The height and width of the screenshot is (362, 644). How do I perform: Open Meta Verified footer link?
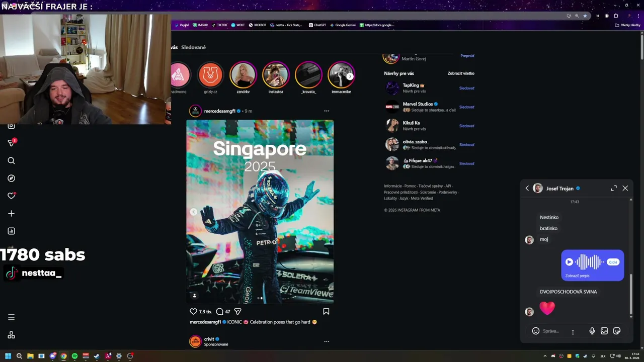[x=422, y=198]
